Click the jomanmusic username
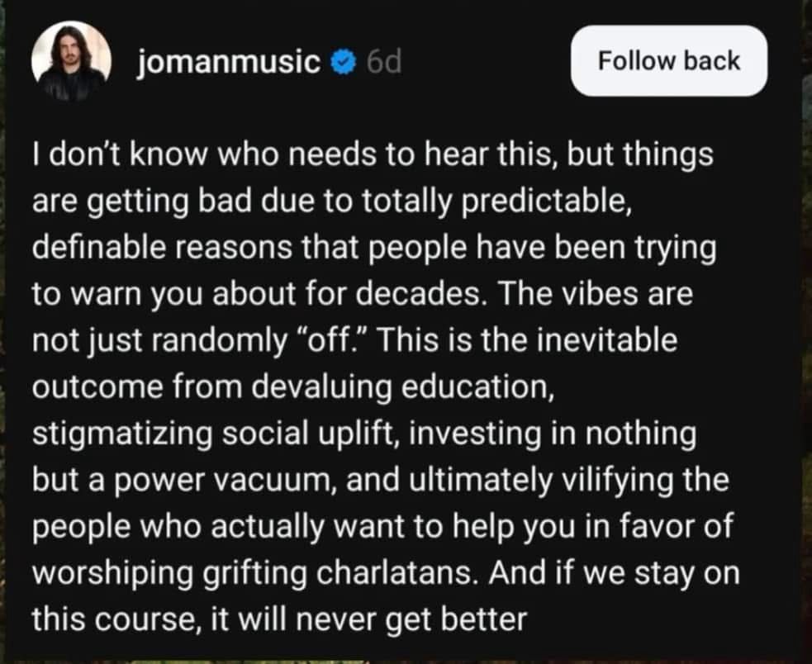 [x=229, y=62]
